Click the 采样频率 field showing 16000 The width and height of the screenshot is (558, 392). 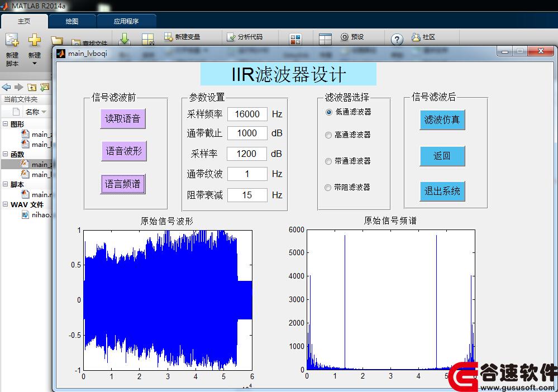coord(247,114)
